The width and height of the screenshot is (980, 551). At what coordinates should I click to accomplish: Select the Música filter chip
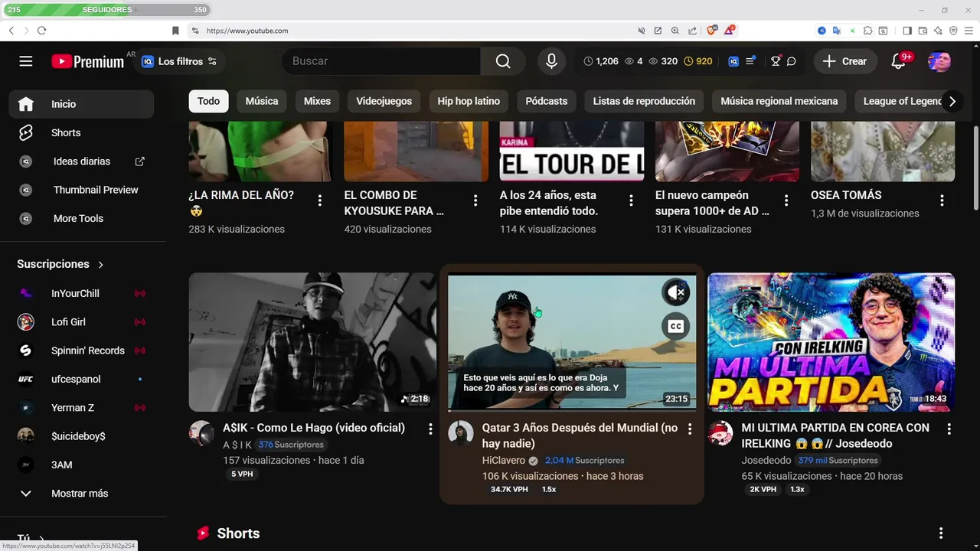[262, 101]
